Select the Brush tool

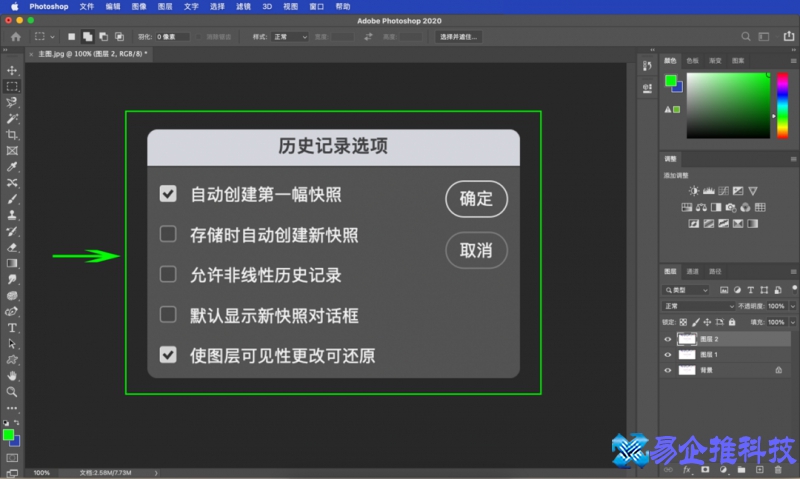click(x=12, y=199)
